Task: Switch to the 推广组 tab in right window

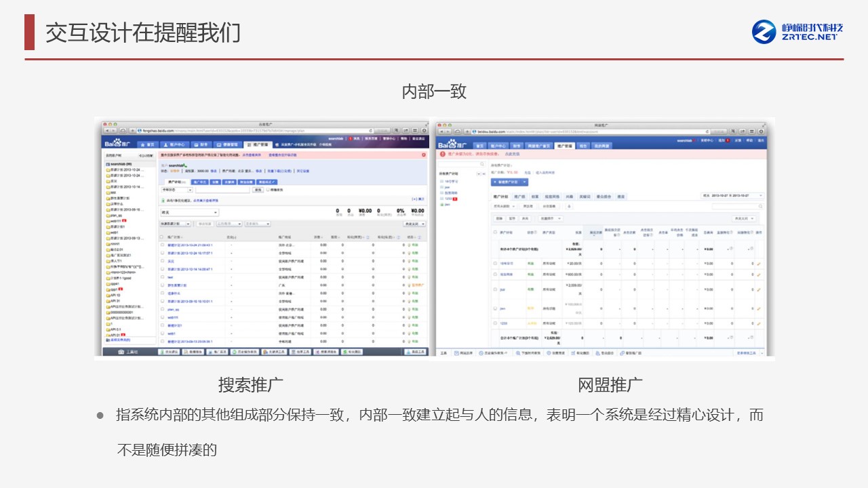Action: [520, 196]
